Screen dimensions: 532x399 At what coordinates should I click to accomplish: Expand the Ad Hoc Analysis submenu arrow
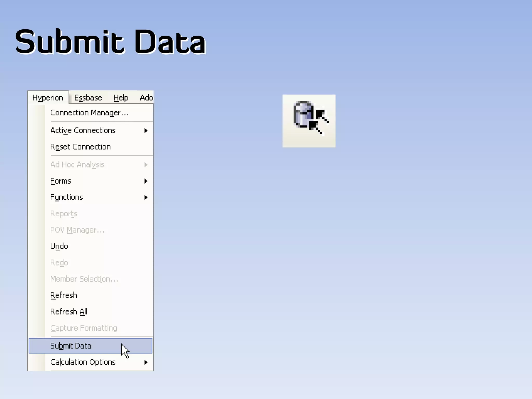146,165
